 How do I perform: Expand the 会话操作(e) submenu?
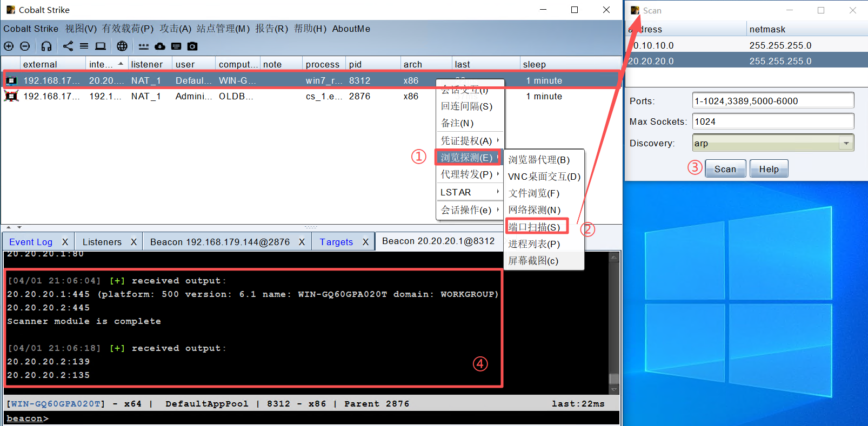(x=498, y=209)
